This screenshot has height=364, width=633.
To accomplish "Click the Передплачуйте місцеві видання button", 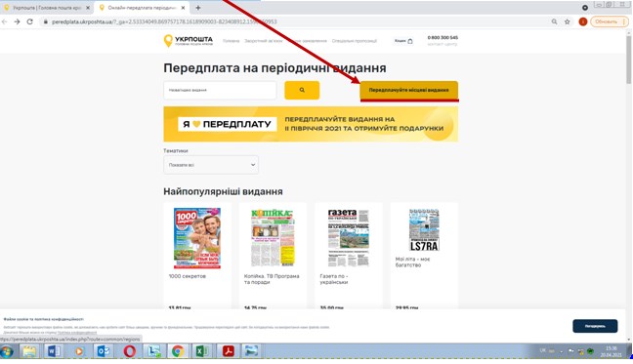I will 409,90.
